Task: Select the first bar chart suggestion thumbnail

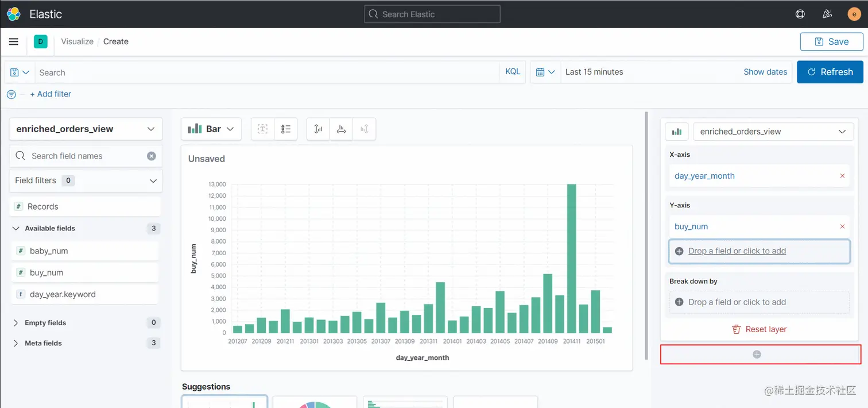Action: pyautogui.click(x=224, y=402)
